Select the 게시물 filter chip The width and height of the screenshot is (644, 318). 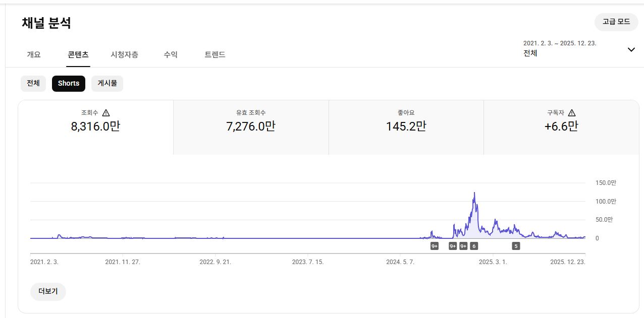107,84
